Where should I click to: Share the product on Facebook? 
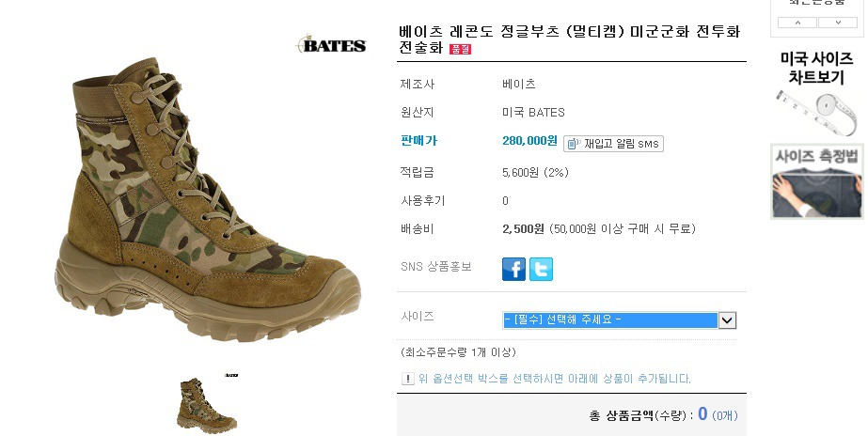click(513, 269)
